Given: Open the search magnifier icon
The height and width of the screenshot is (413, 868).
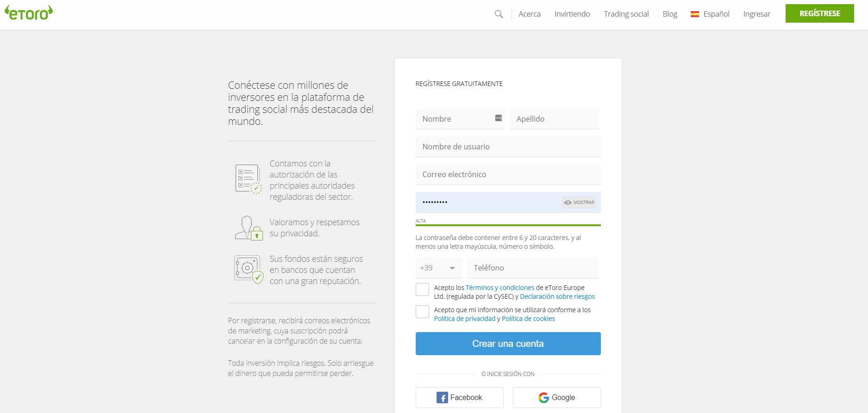Looking at the screenshot, I should point(499,14).
